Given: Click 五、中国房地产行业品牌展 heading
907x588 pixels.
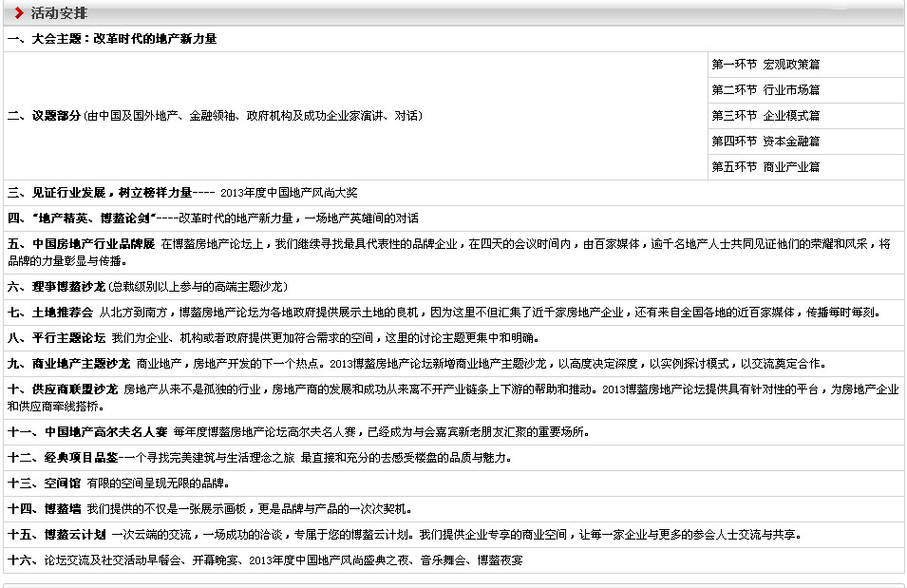Looking at the screenshot, I should tap(81, 244).
